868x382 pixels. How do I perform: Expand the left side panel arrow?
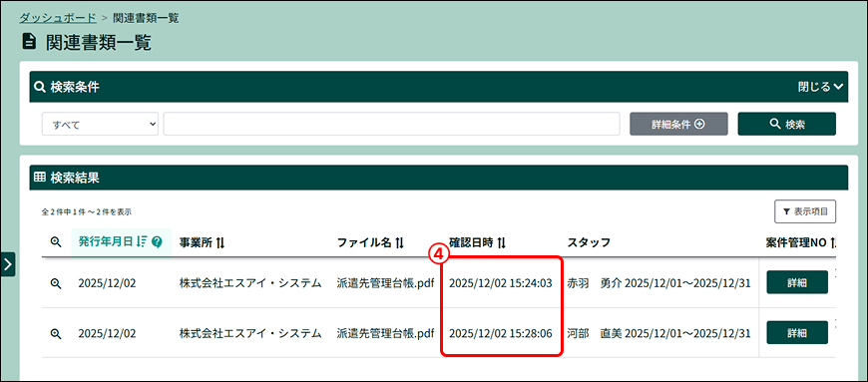(8, 264)
